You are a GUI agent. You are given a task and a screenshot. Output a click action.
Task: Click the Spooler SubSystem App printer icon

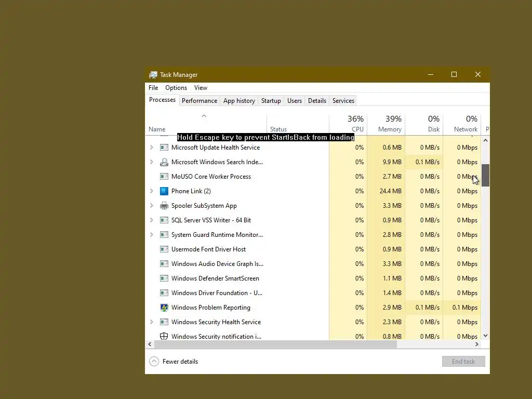coord(164,206)
